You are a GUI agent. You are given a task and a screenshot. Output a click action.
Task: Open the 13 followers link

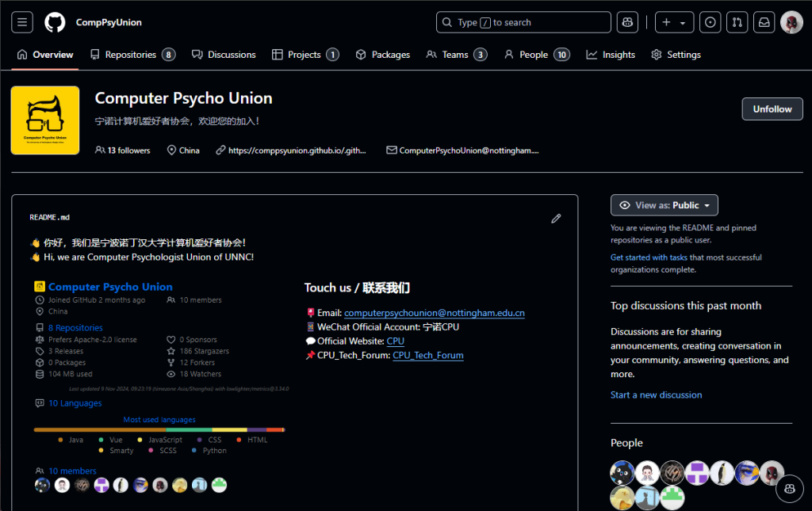click(123, 150)
